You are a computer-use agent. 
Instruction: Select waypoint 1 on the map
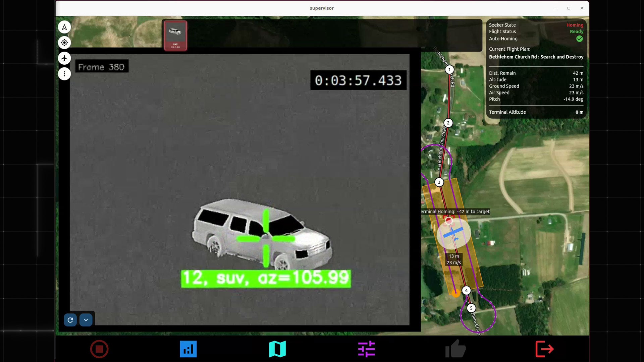(449, 70)
